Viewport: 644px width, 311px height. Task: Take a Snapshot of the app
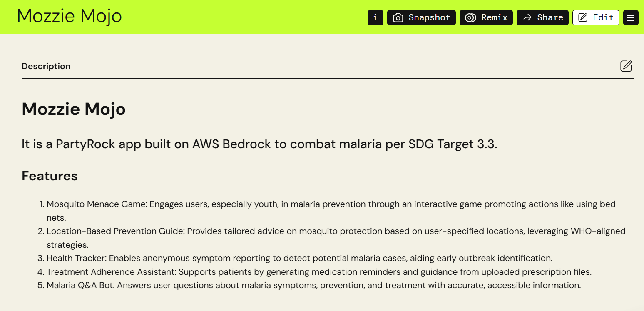pyautogui.click(x=421, y=17)
